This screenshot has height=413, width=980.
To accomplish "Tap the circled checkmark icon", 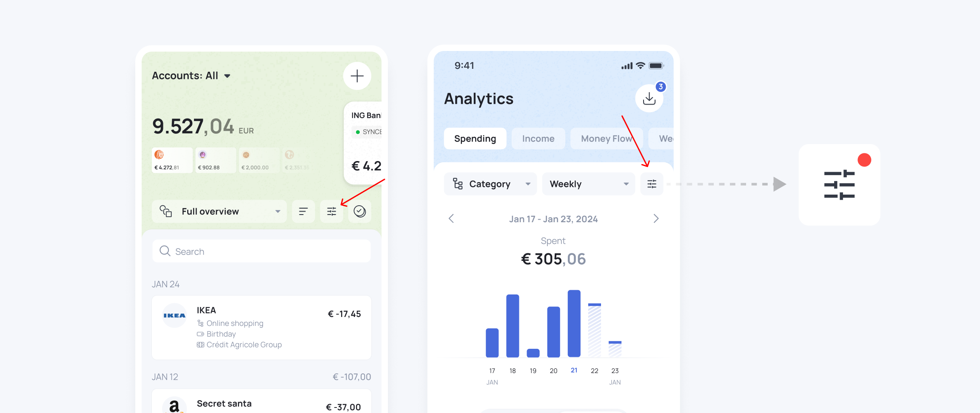I will click(x=360, y=212).
